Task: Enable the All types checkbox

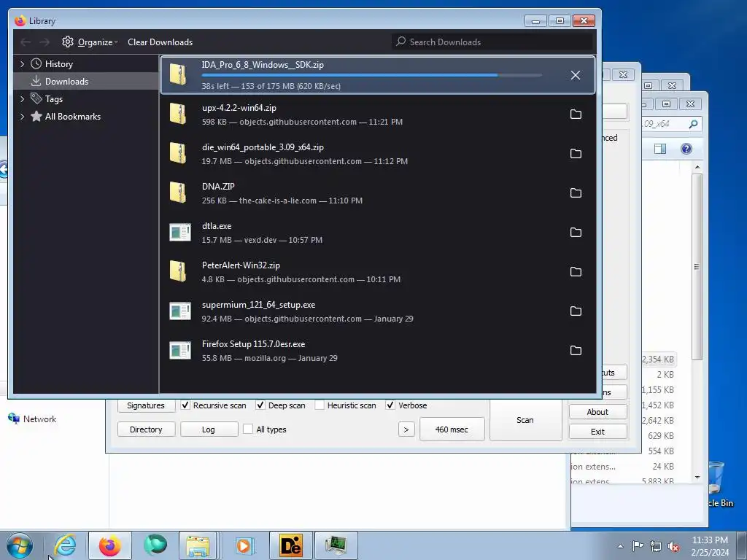Action: point(248,429)
